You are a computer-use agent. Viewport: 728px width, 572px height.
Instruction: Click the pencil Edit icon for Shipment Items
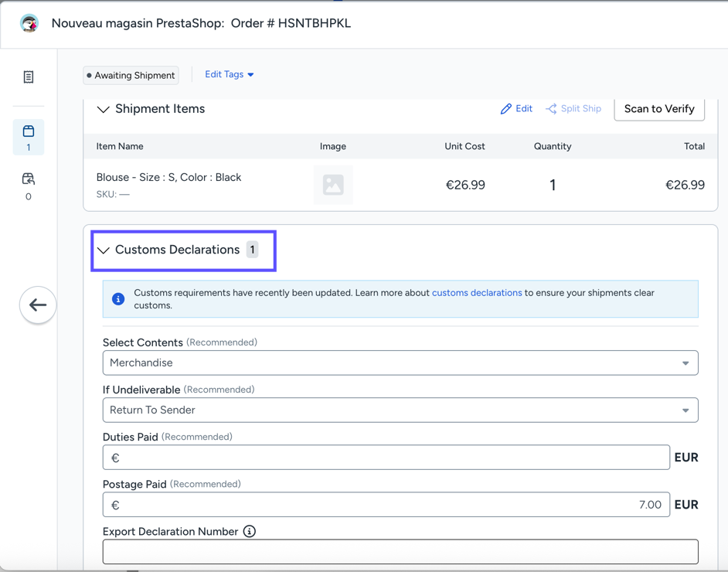coord(505,109)
